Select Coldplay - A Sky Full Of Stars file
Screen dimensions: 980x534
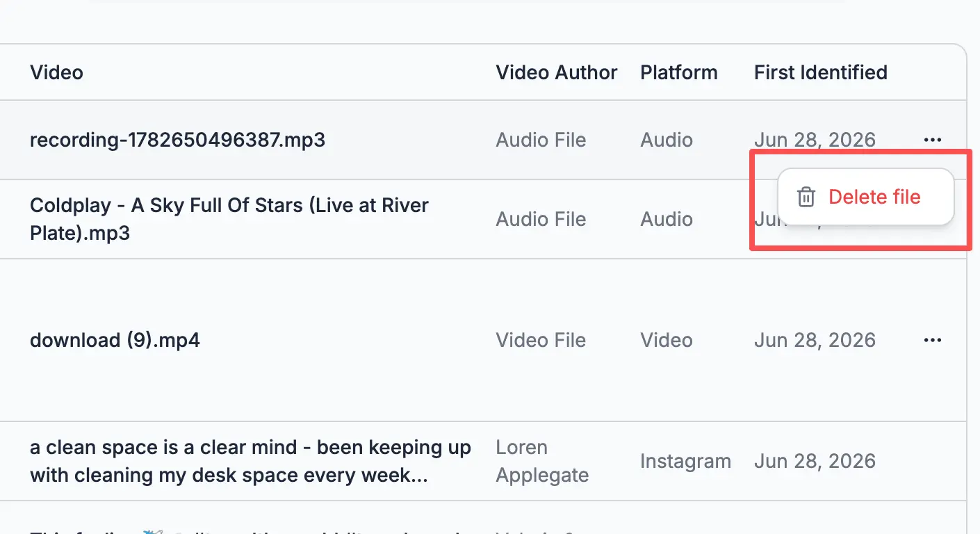[229, 219]
